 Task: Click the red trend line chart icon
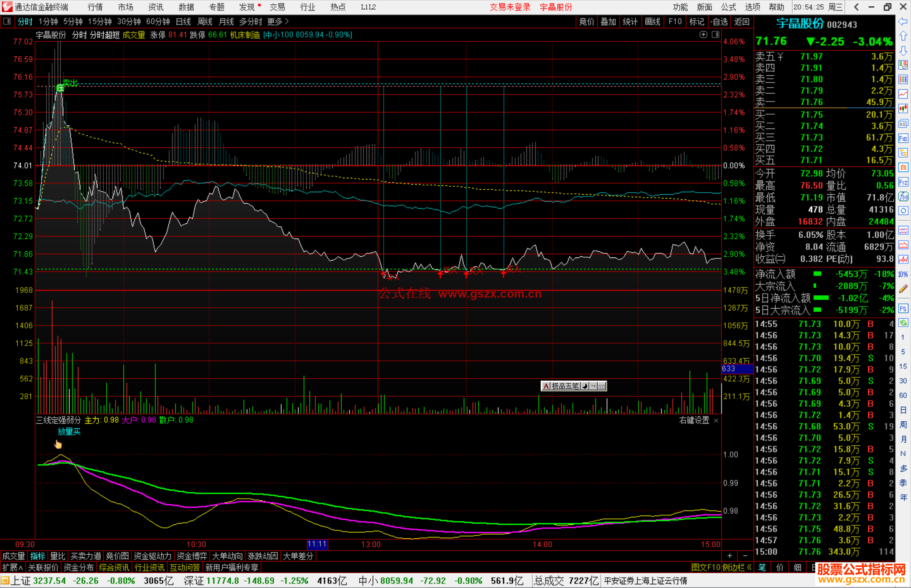[x=903, y=94]
